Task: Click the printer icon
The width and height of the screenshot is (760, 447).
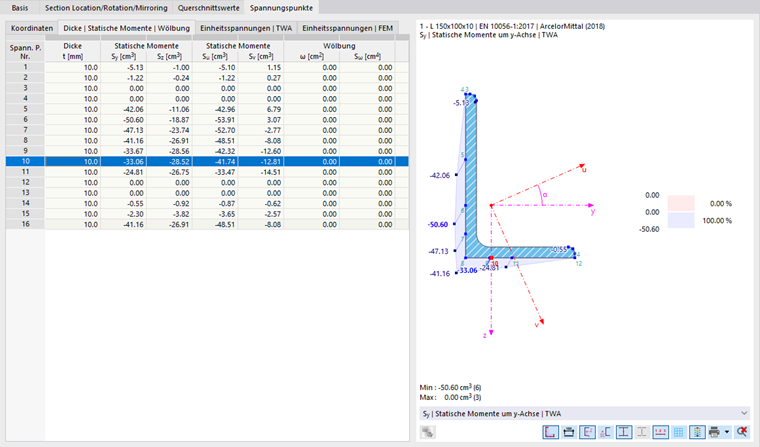Action: click(x=714, y=431)
